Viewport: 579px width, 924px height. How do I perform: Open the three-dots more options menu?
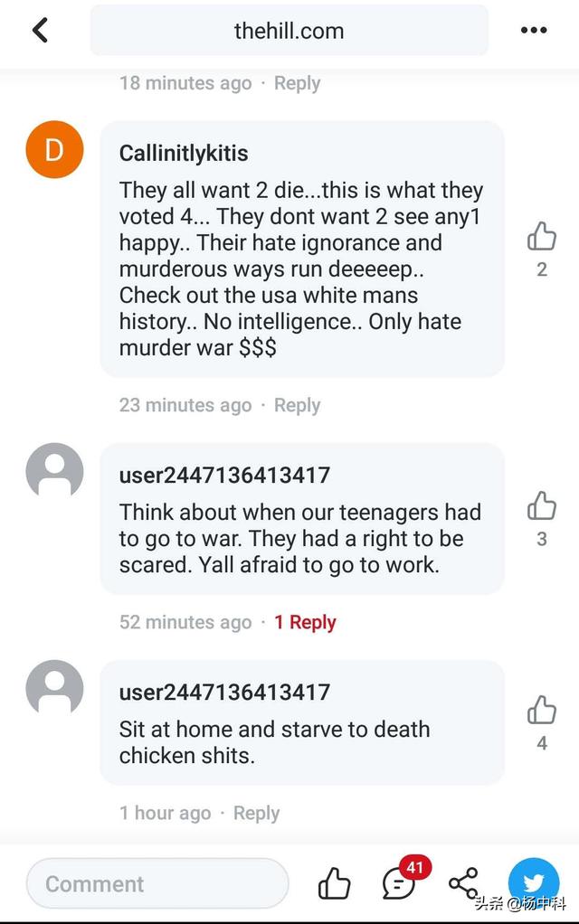coord(534,30)
